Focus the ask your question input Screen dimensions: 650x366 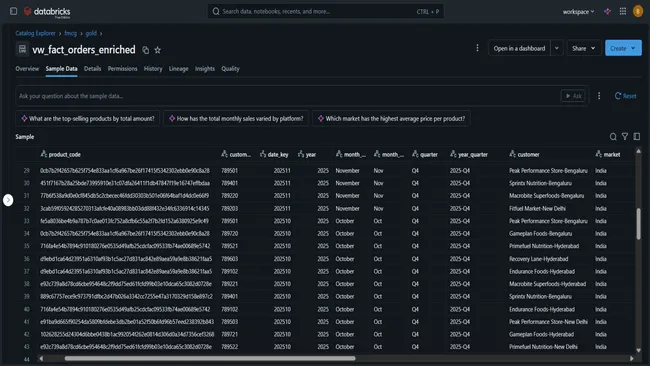point(288,96)
